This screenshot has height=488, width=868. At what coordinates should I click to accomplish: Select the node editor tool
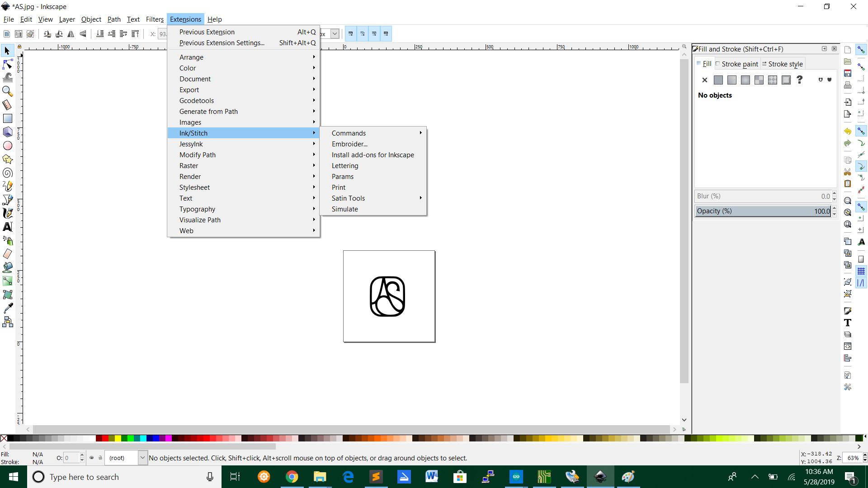8,64
